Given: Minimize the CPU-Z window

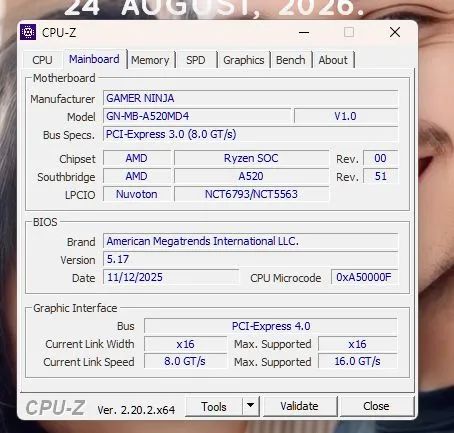Looking at the screenshot, I should click(x=304, y=33).
